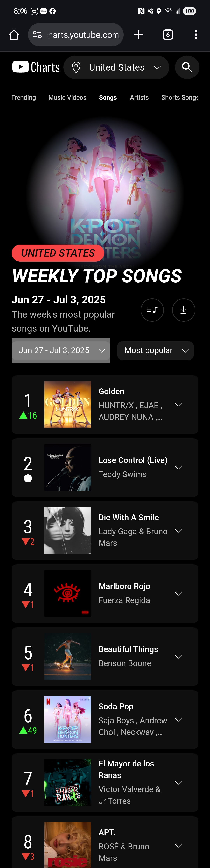The height and width of the screenshot is (868, 210).
Task: Open the Most popular sort dropdown
Action: (155, 350)
